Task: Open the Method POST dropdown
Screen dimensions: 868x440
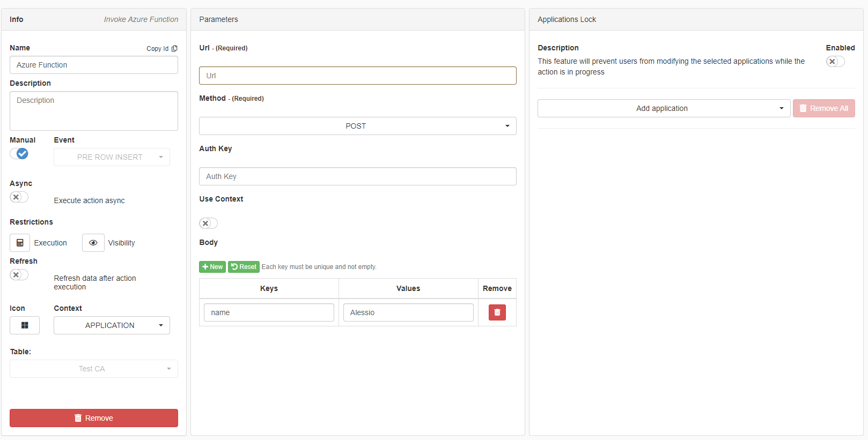Action: [357, 126]
